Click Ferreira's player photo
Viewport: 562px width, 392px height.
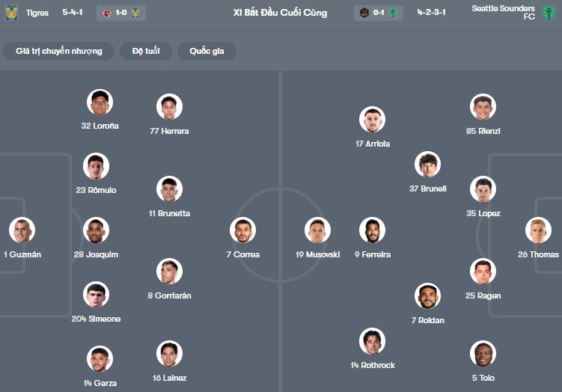pos(372,230)
